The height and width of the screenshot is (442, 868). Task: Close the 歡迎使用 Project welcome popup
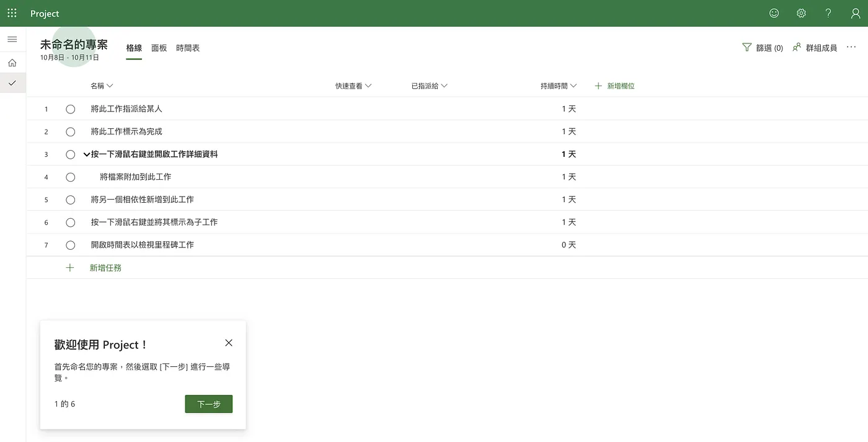229,343
